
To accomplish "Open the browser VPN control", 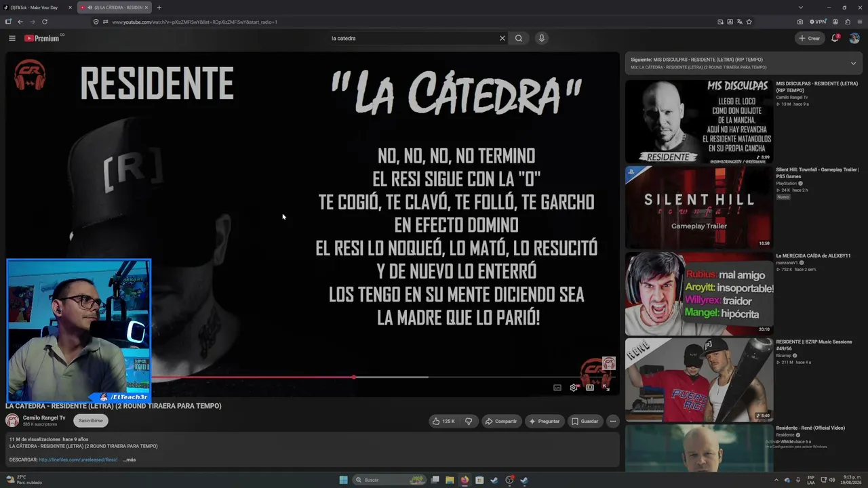I will pos(818,22).
